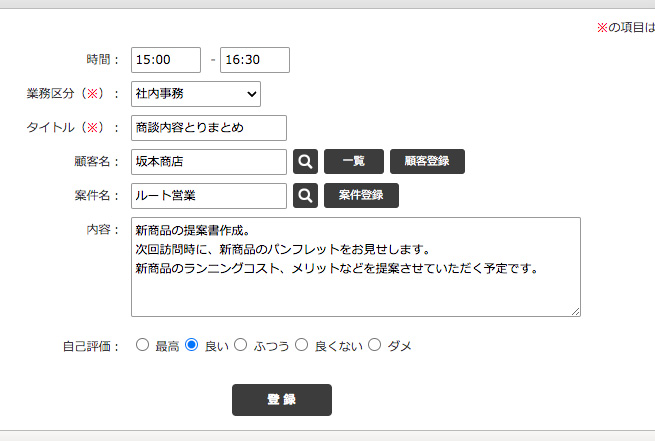Open the 業務区分 dropdown showing 社内事務
Image resolution: width=655 pixels, height=441 pixels.
click(x=196, y=94)
